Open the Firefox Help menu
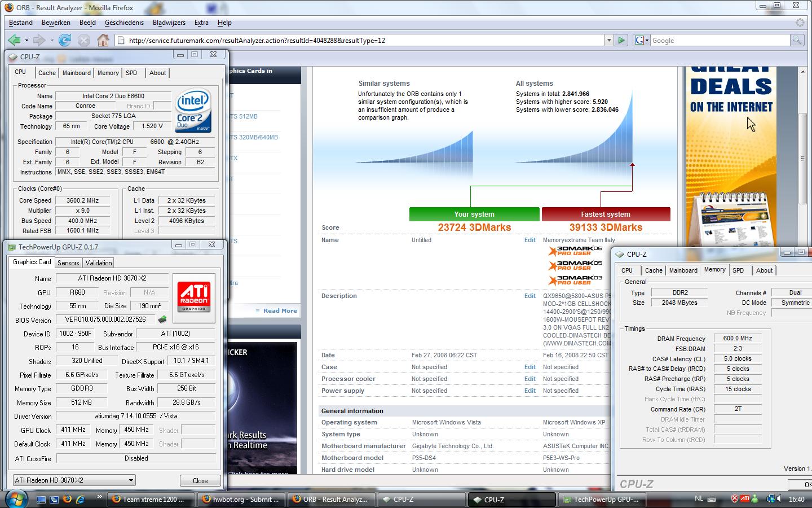The height and width of the screenshot is (508, 812). click(224, 23)
